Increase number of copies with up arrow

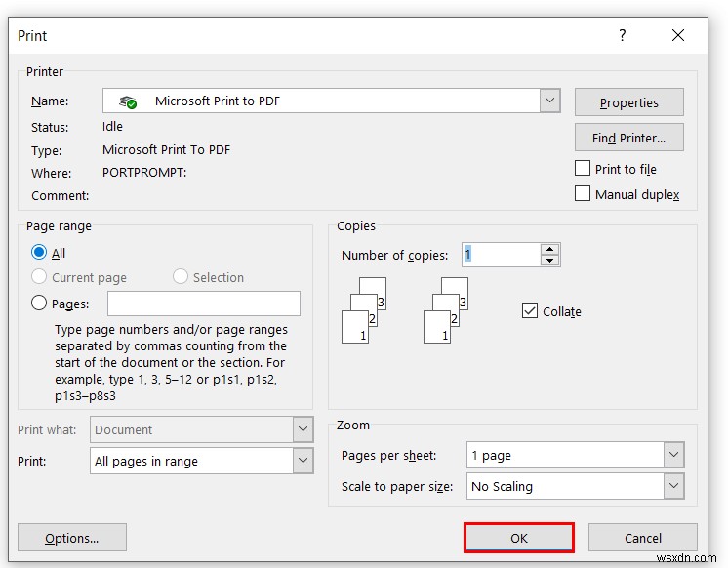[x=549, y=249]
